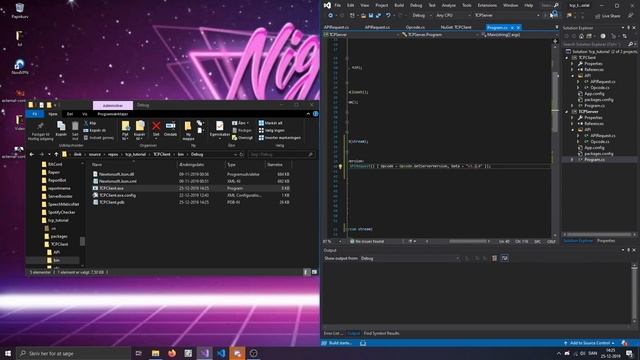Click Windows taskbar search box
Screen dimensions: 640x360
pos(73,353)
